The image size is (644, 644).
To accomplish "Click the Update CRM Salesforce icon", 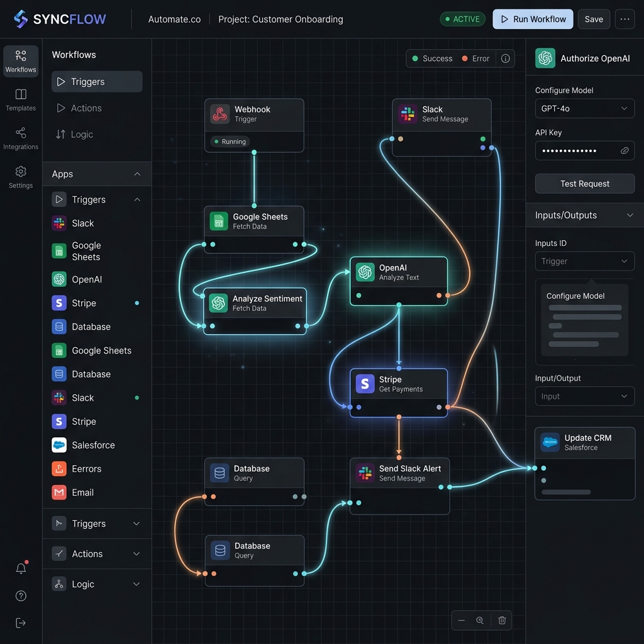I will pos(550,442).
